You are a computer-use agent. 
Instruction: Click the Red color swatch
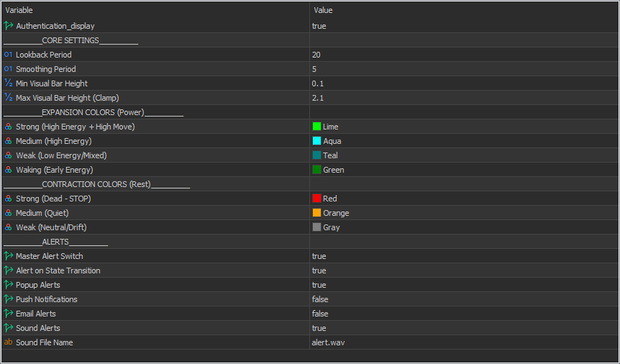(316, 199)
